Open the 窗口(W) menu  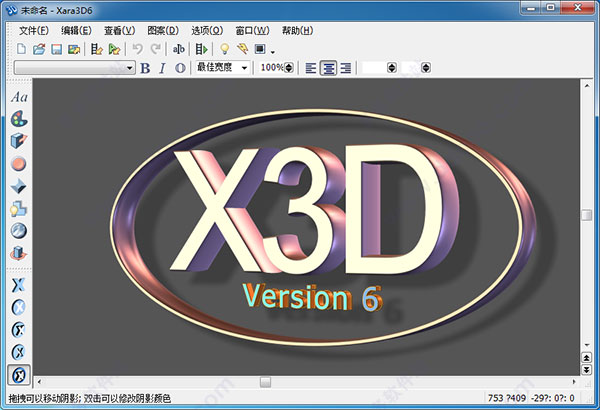point(252,31)
